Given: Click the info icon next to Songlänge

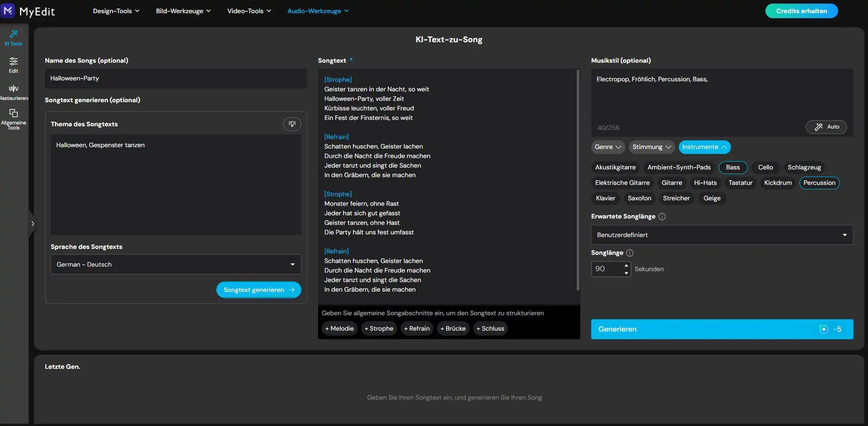Looking at the screenshot, I should point(630,253).
